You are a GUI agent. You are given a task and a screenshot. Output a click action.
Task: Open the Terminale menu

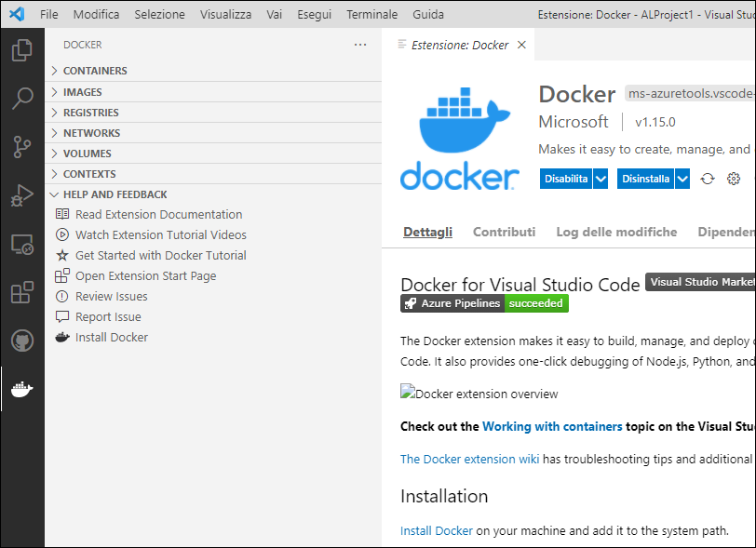371,15
